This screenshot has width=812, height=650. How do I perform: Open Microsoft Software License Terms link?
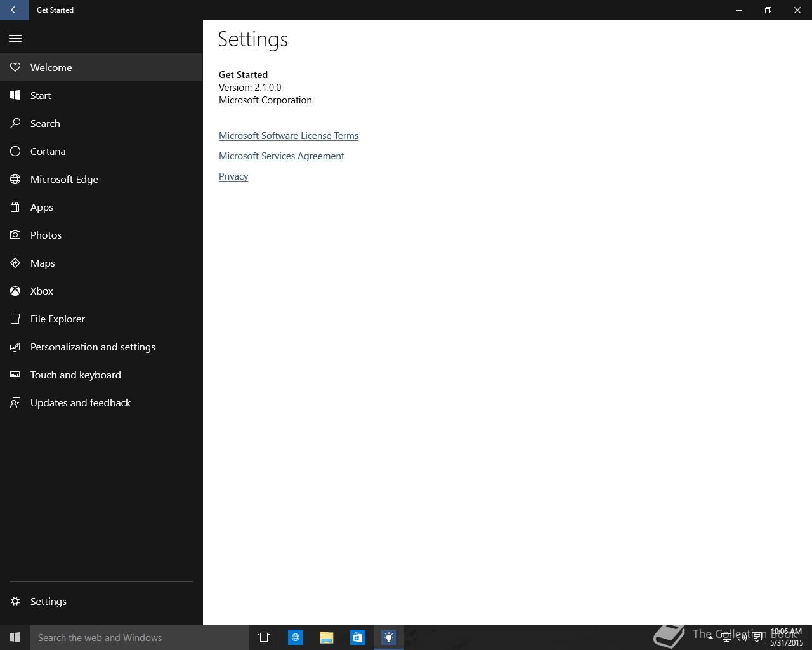point(289,136)
